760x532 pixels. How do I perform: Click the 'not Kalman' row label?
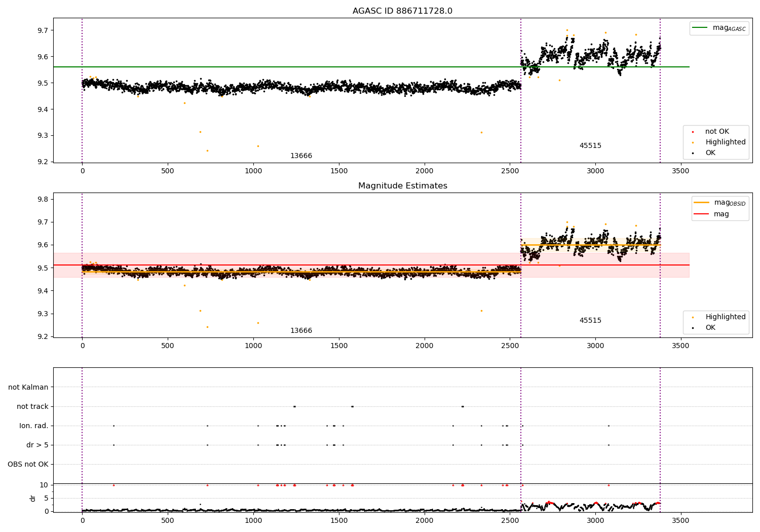(28, 388)
